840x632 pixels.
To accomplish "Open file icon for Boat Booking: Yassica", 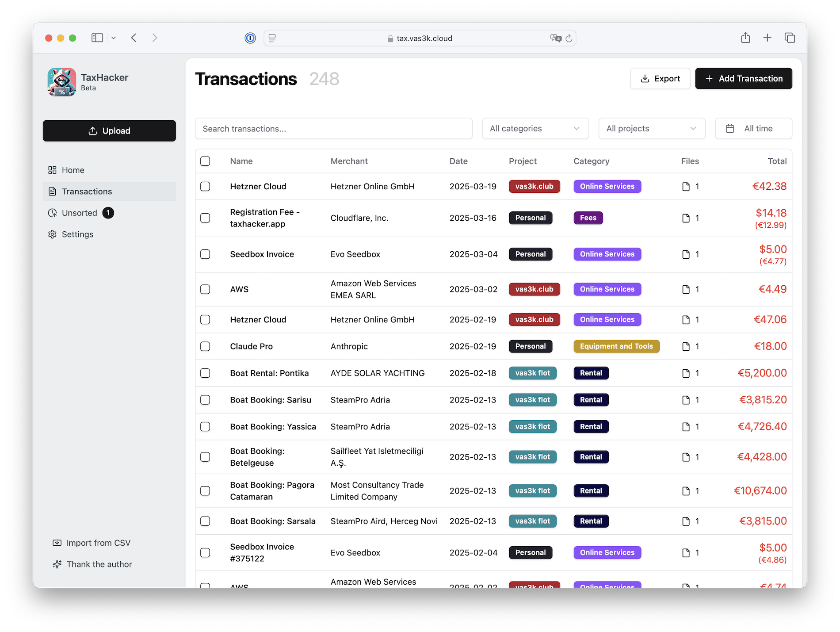I will click(x=686, y=427).
